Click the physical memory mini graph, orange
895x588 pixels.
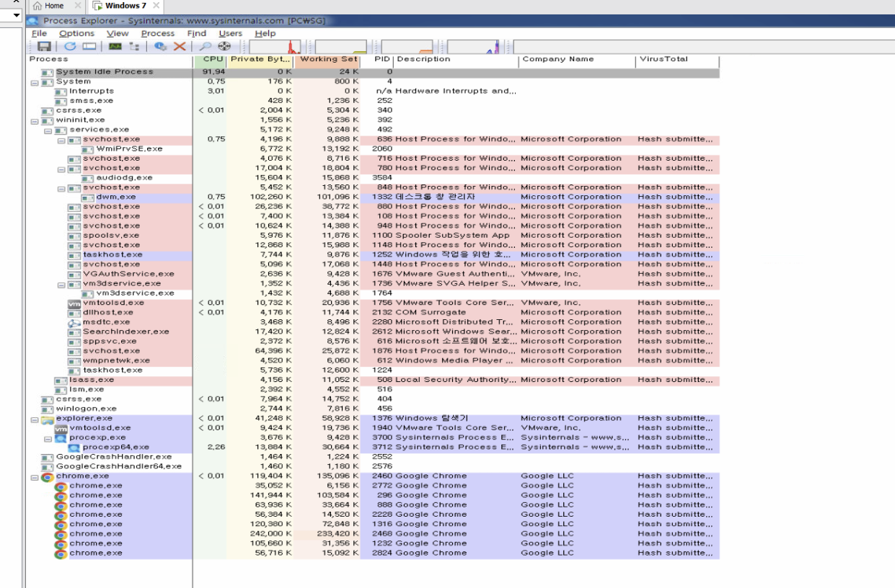pos(407,47)
